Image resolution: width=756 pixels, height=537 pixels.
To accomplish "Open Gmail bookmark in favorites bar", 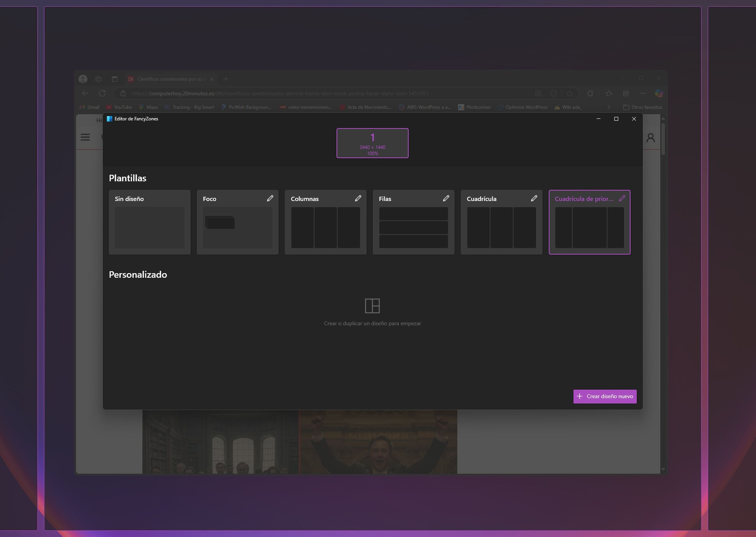I will [89, 107].
